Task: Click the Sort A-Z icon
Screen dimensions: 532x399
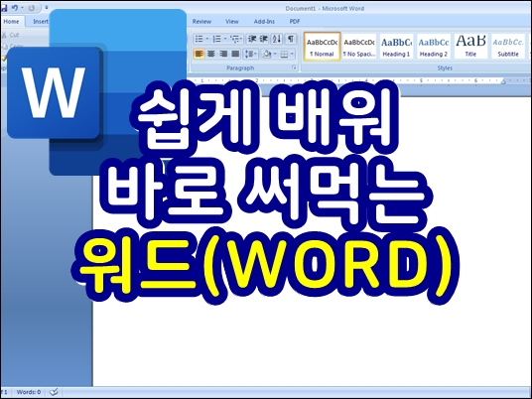Action: (277, 39)
